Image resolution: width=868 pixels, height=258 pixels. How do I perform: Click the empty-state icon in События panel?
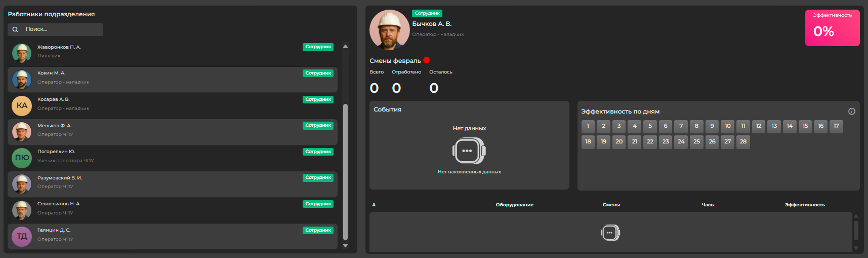[x=469, y=151]
